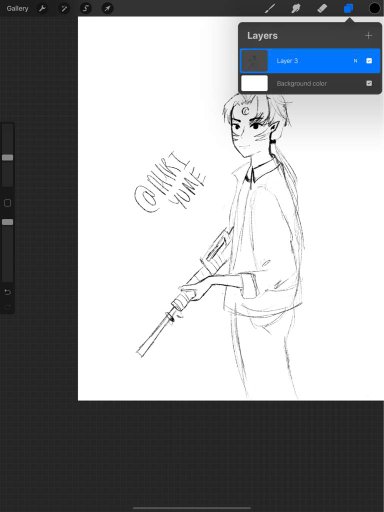This screenshot has height=512, width=384.
Task: Open the black color picker circle
Action: point(374,8)
